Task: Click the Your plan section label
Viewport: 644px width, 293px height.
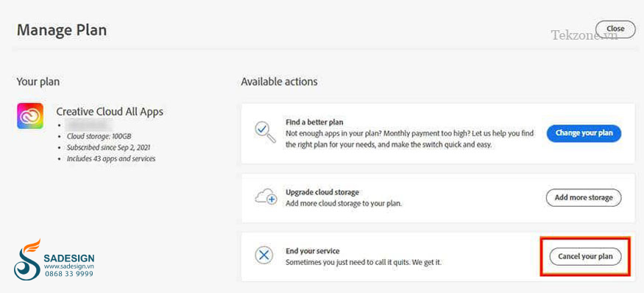Action: pyautogui.click(x=38, y=82)
